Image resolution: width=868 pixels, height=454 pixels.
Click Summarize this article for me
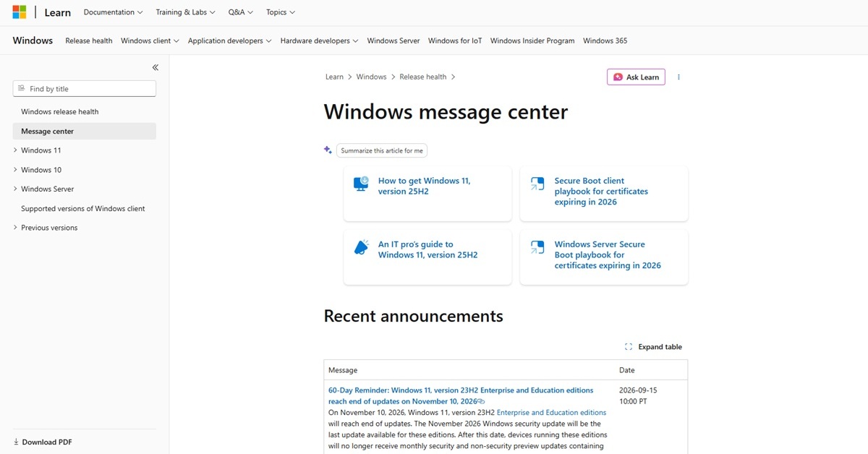pyautogui.click(x=382, y=150)
